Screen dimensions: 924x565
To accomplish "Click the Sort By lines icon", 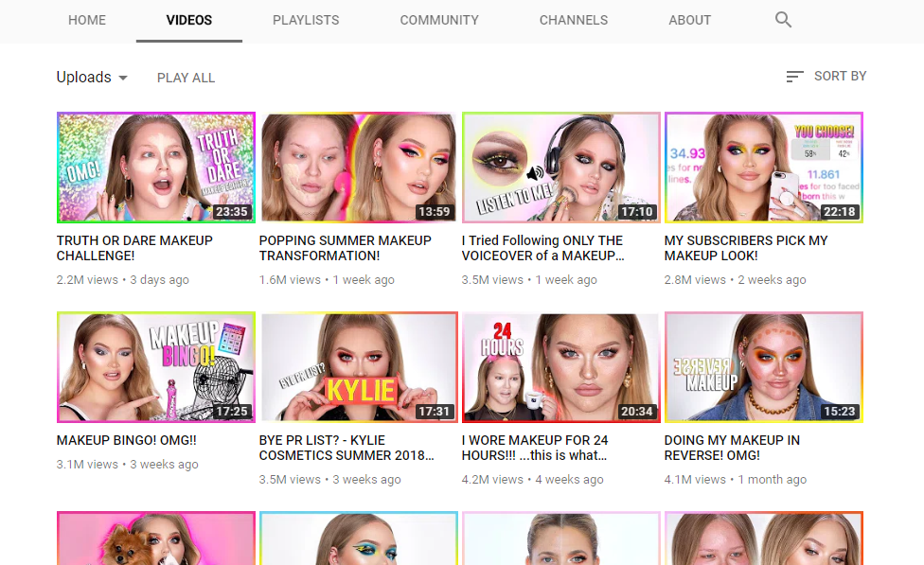I will [x=794, y=77].
